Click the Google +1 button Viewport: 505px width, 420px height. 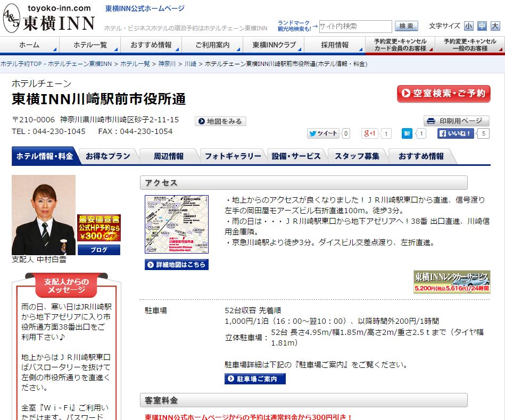pos(369,133)
